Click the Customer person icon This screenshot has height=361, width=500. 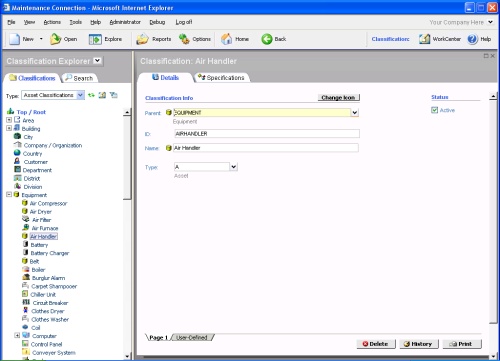[17, 161]
